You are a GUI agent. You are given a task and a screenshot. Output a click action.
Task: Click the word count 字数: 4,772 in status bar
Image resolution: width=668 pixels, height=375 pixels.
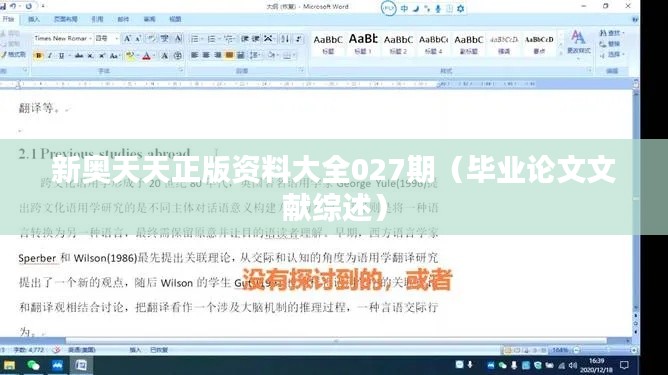[x=29, y=350]
